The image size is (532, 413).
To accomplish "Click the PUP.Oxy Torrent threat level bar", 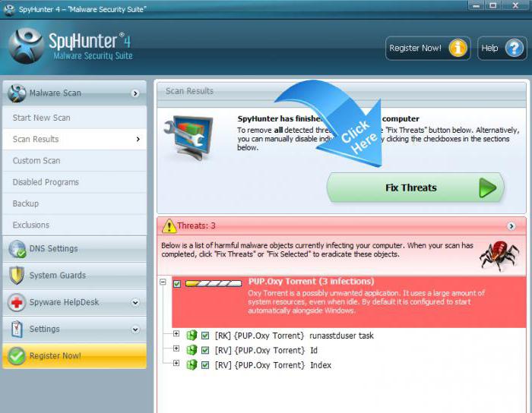I will pos(214,284).
